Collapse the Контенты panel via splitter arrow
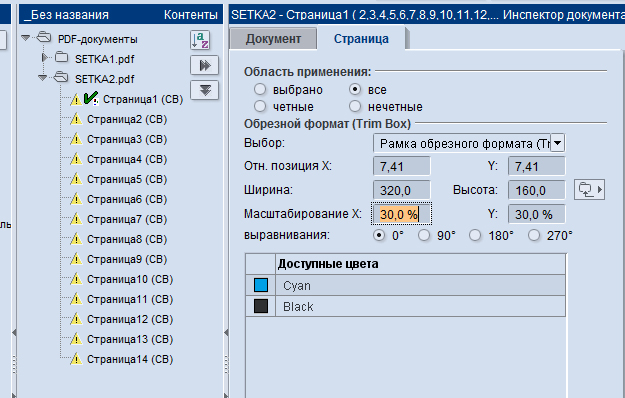The height and width of the screenshot is (398, 625). tap(226, 332)
